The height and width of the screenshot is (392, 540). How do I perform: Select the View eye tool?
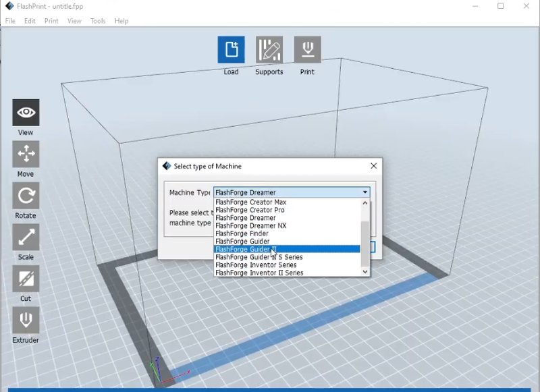pos(26,113)
